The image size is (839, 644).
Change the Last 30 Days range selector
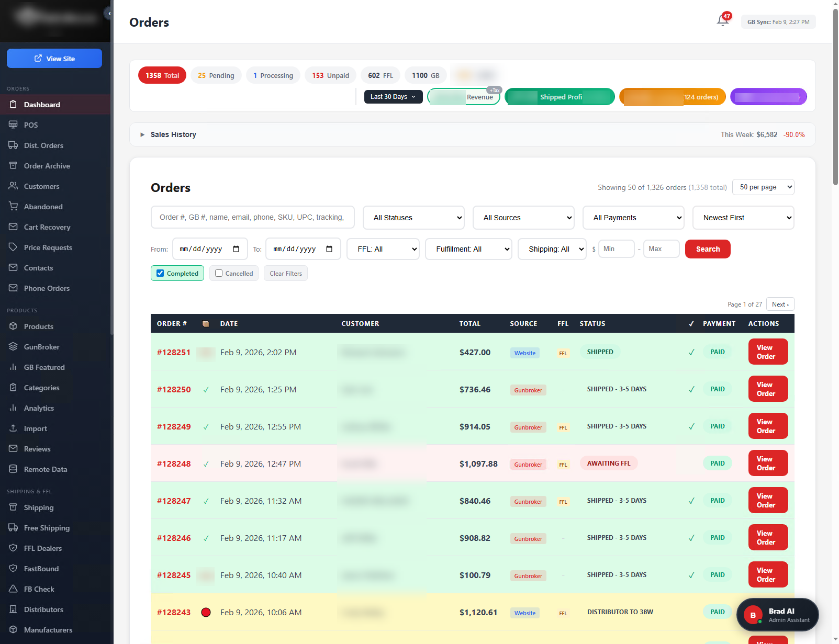tap(393, 97)
